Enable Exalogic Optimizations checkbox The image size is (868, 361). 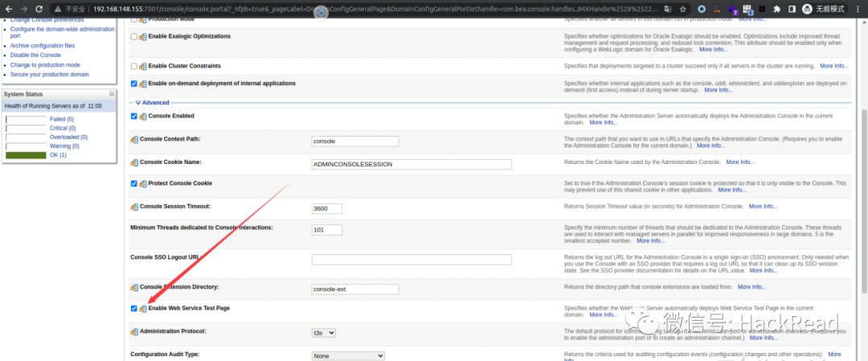(x=134, y=36)
